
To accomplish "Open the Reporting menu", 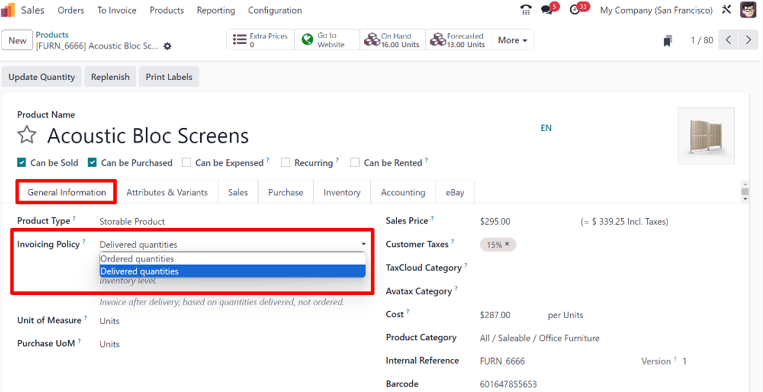I will [x=216, y=10].
